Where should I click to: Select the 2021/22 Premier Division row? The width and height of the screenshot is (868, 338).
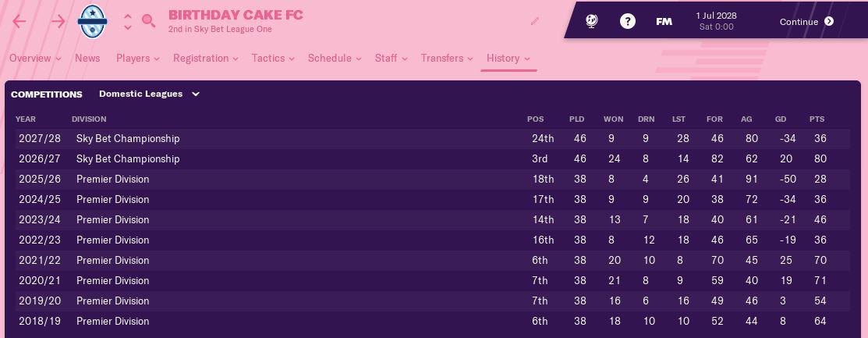112,260
